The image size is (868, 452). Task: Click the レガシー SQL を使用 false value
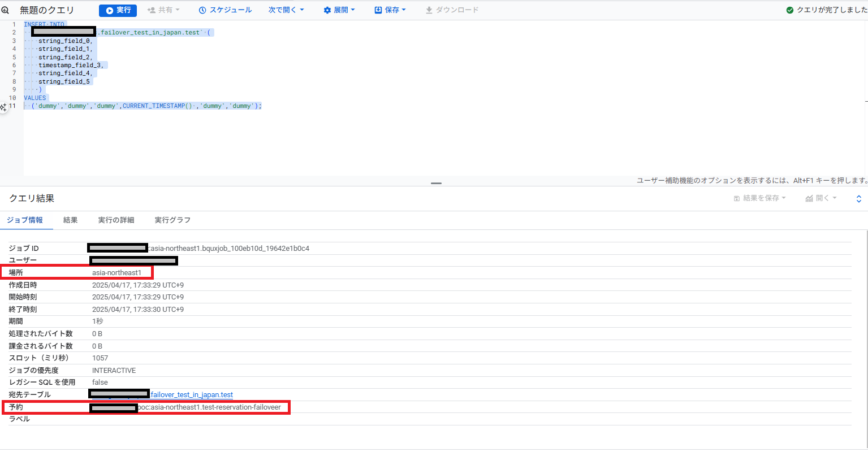100,383
